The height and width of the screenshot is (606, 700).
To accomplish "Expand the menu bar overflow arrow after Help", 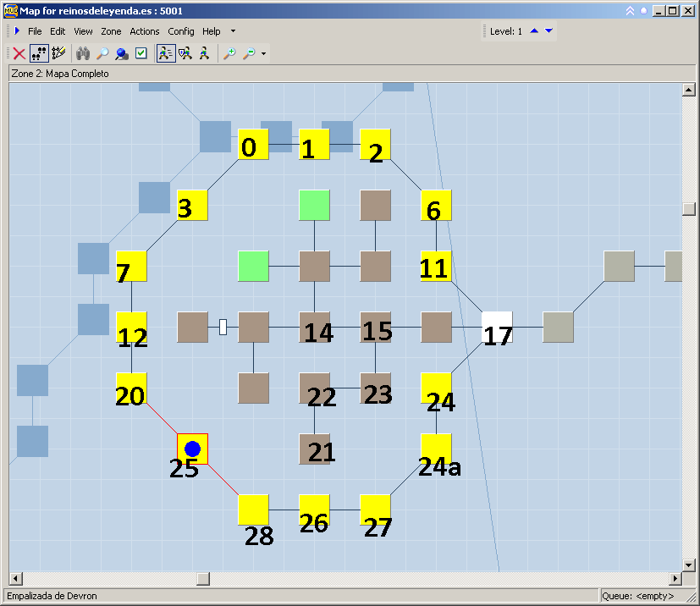I will (234, 31).
